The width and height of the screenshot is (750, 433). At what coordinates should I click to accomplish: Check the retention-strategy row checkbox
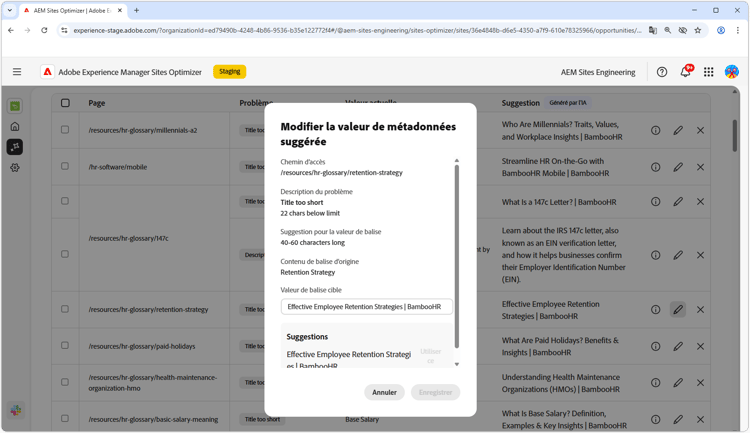(x=65, y=309)
